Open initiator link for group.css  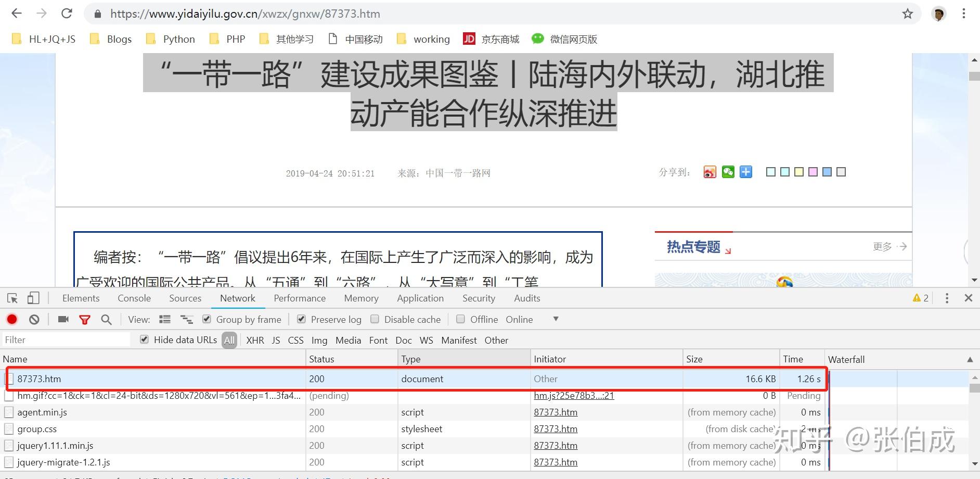click(x=556, y=429)
